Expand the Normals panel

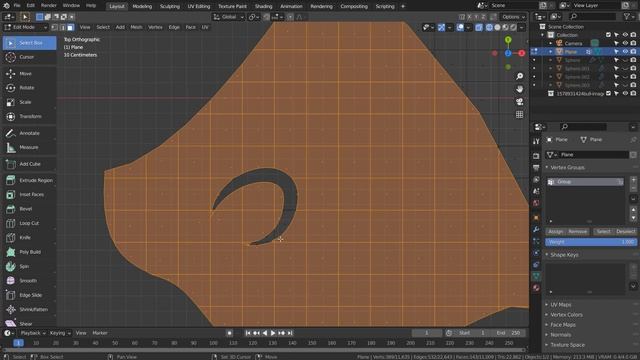[560, 335]
